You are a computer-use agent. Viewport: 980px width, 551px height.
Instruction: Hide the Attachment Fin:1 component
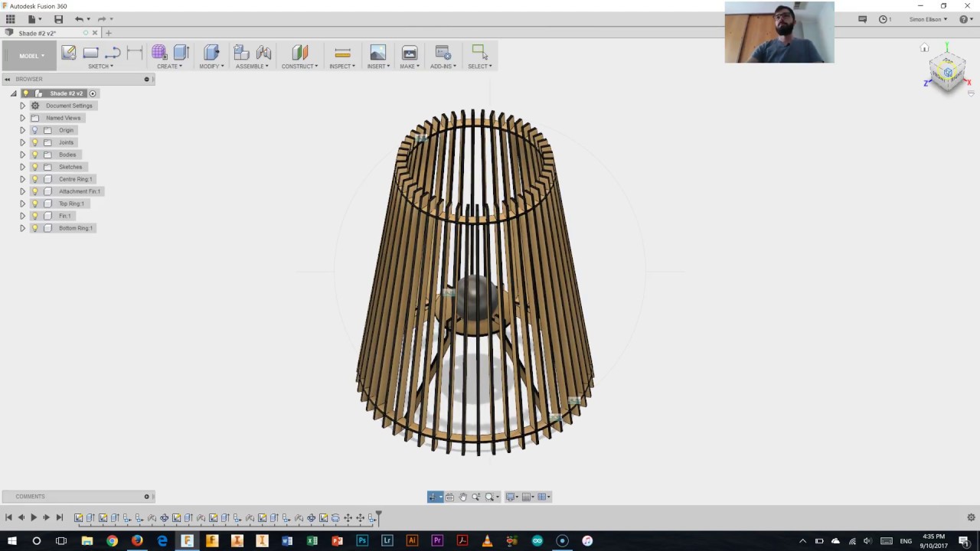(x=34, y=191)
